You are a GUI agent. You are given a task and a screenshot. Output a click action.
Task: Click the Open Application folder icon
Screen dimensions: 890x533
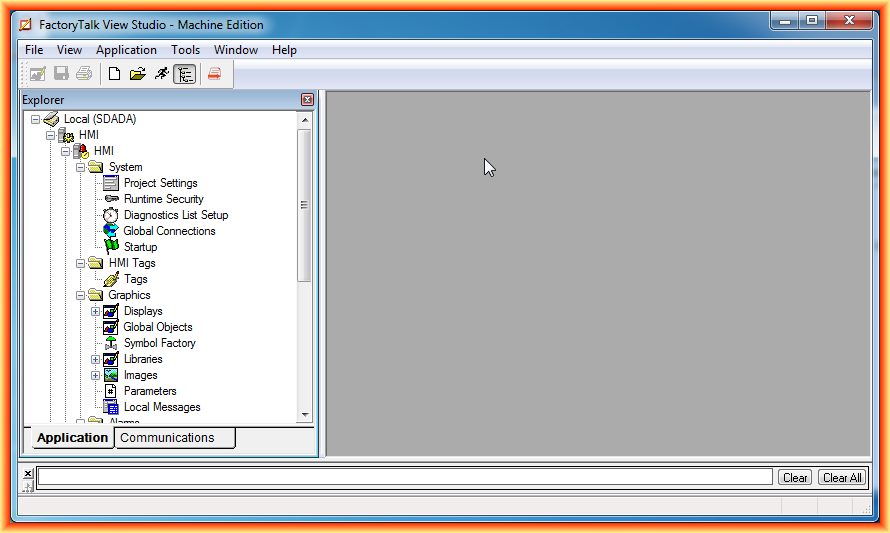coord(138,74)
